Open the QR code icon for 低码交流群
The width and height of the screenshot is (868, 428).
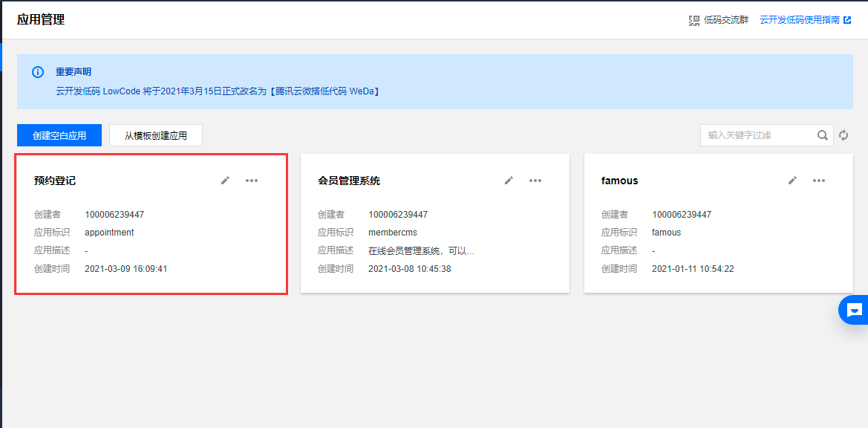[x=694, y=21]
